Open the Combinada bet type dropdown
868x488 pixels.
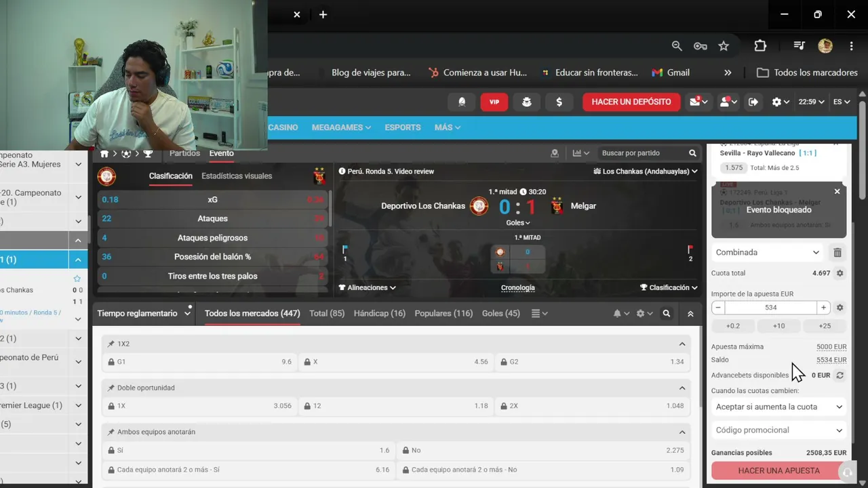point(768,252)
